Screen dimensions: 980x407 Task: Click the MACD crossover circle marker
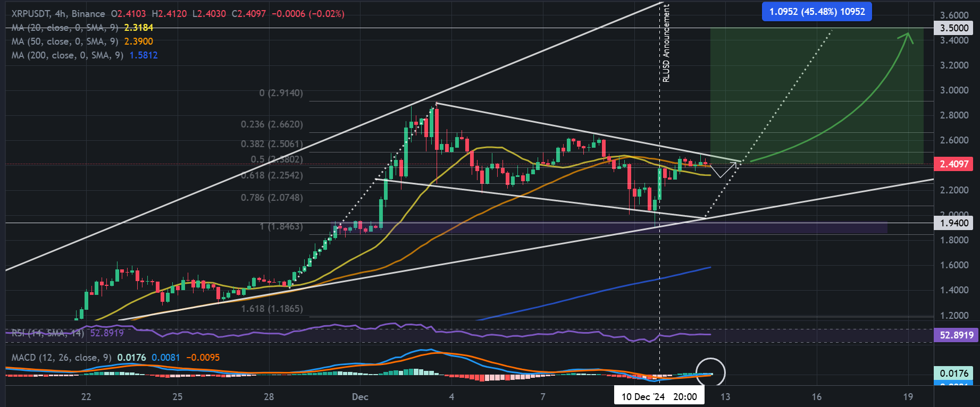(x=710, y=372)
